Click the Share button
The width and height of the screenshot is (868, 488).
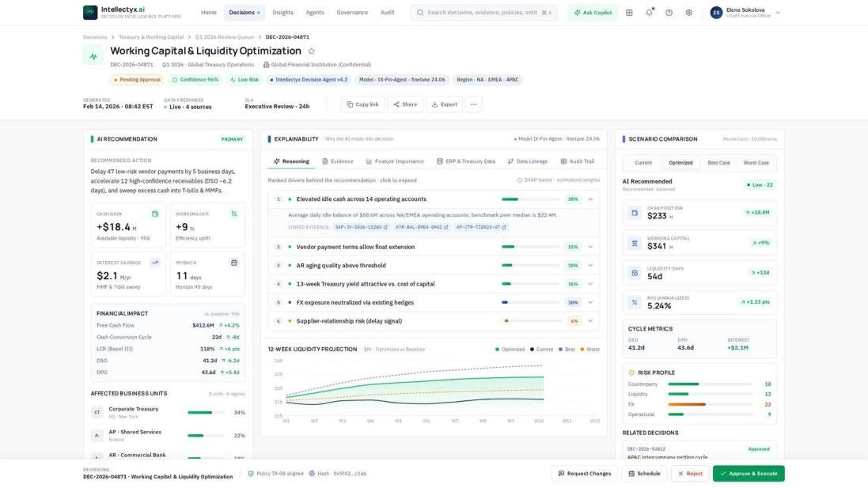pyautogui.click(x=405, y=104)
